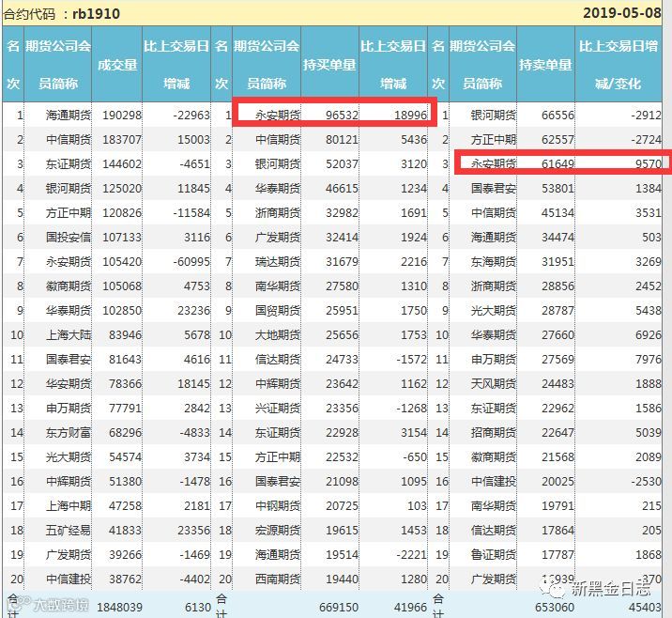The width and height of the screenshot is (672, 618).
Task: Select 鲁证期货 short position 17787
Action: point(557,554)
